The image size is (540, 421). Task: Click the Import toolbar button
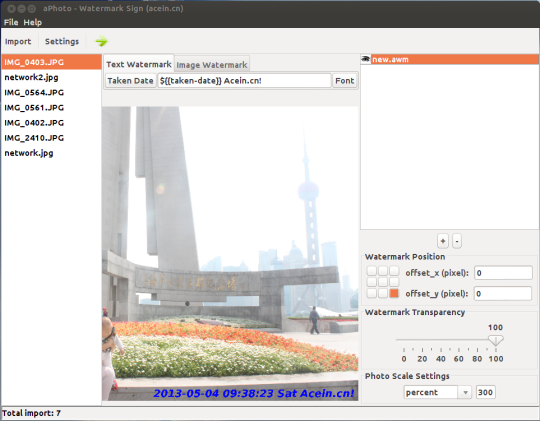pos(18,41)
